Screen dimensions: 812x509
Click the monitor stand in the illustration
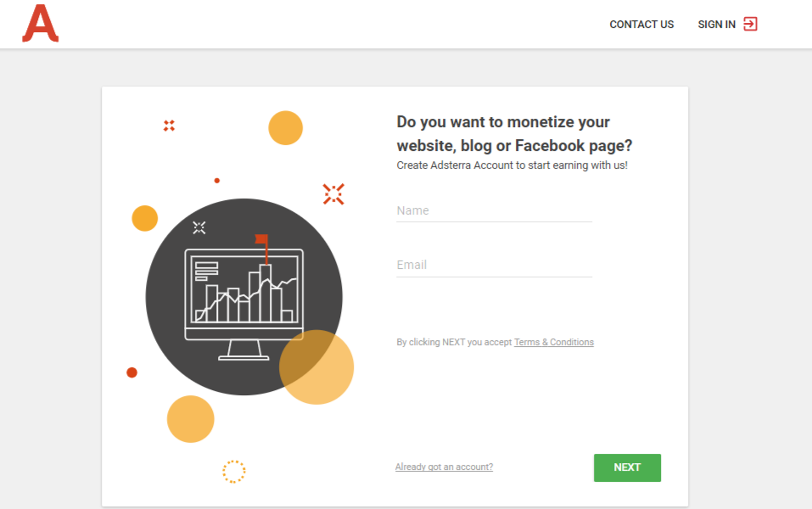244,350
